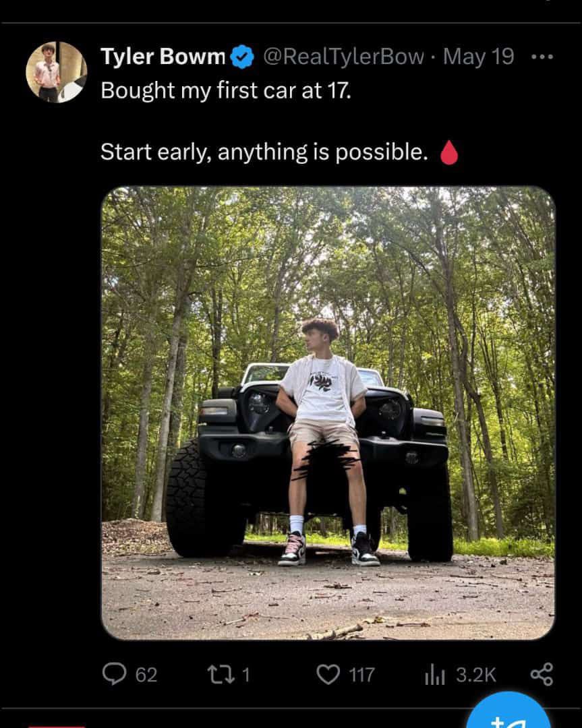Click the repost count of 1
The width and height of the screenshot is (582, 728).
(x=245, y=675)
